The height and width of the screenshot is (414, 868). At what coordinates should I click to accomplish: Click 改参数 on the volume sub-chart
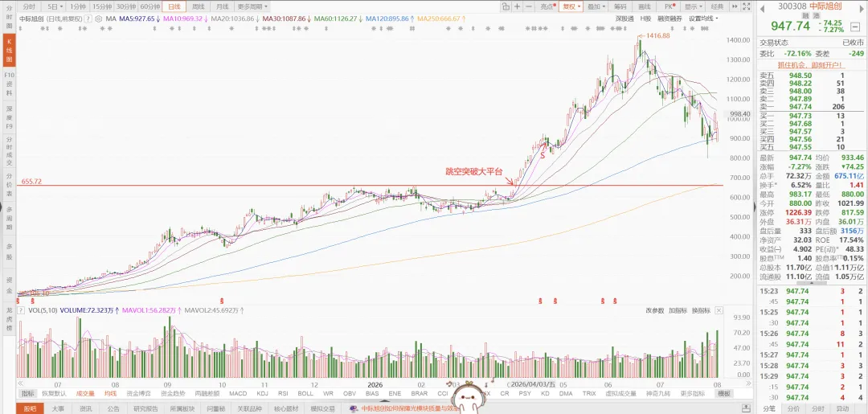click(x=654, y=310)
